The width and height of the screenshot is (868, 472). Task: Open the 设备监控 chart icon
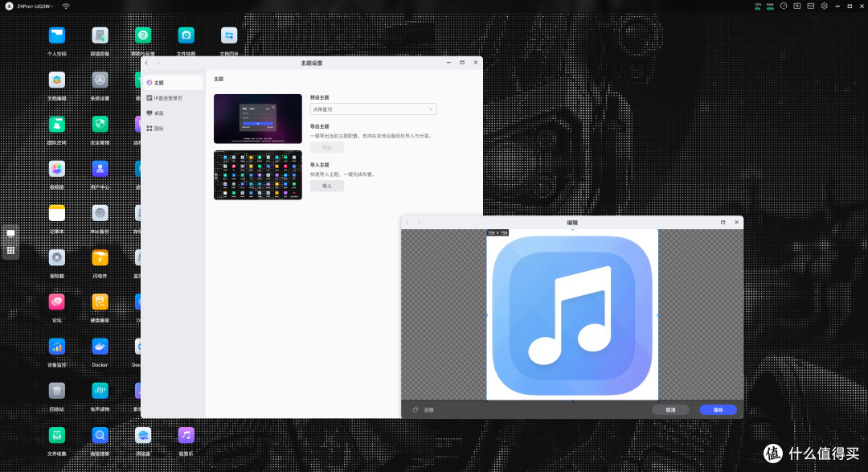[x=56, y=347]
